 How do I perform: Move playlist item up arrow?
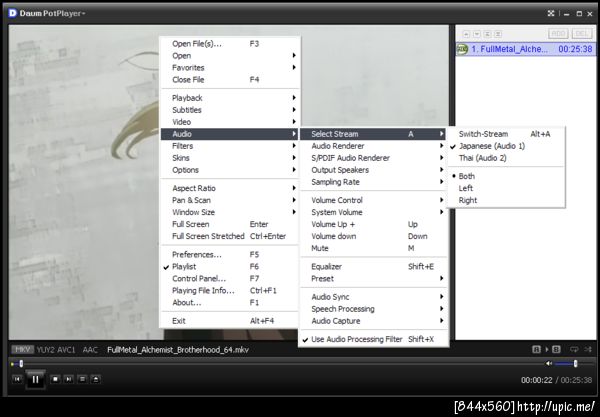coord(466,34)
